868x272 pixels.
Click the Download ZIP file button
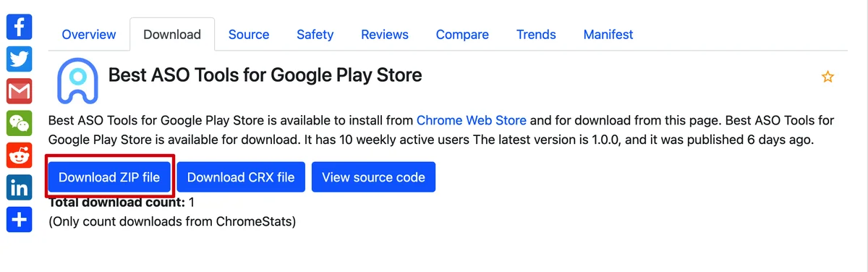[x=109, y=177]
